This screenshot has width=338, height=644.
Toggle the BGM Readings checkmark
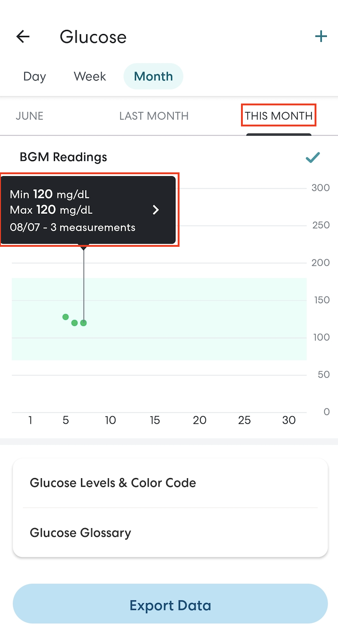(x=313, y=157)
